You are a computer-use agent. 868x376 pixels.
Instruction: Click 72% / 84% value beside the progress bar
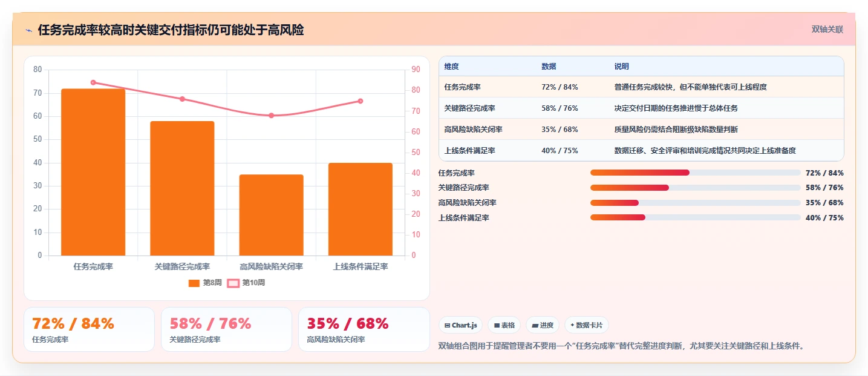click(824, 173)
